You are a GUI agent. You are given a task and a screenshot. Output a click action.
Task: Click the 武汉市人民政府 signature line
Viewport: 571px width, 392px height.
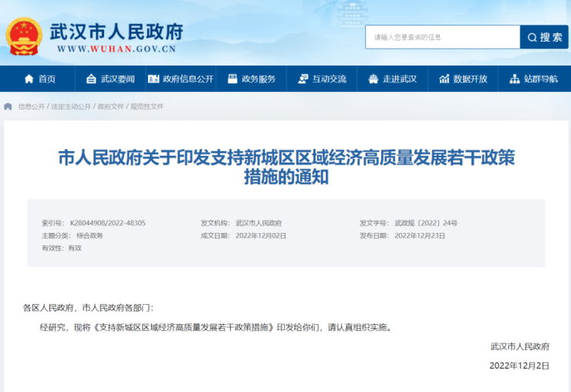pos(519,346)
